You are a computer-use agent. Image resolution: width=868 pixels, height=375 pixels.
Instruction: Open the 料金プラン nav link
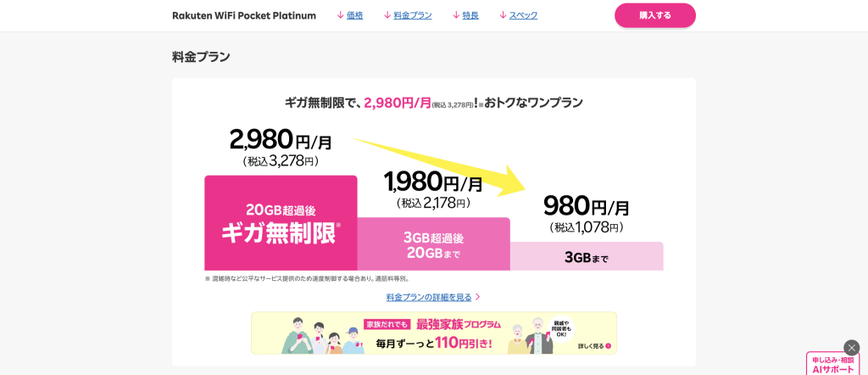click(x=413, y=15)
